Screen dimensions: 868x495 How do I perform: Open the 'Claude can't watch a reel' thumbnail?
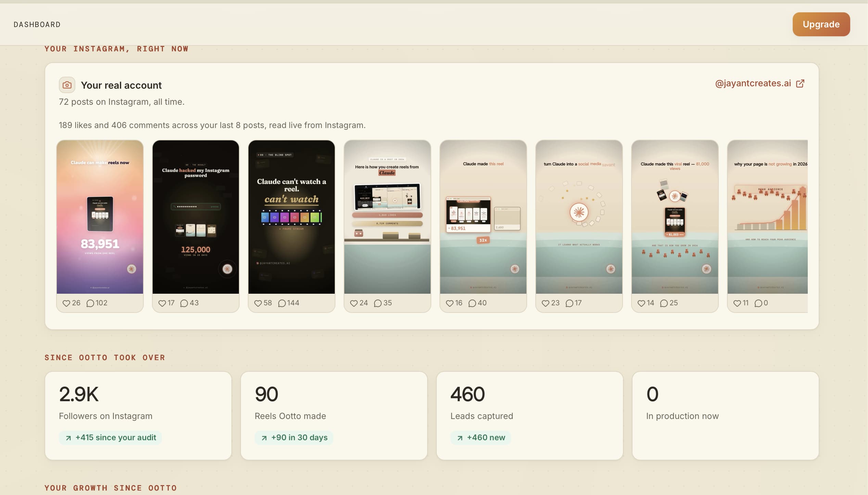[x=292, y=217]
